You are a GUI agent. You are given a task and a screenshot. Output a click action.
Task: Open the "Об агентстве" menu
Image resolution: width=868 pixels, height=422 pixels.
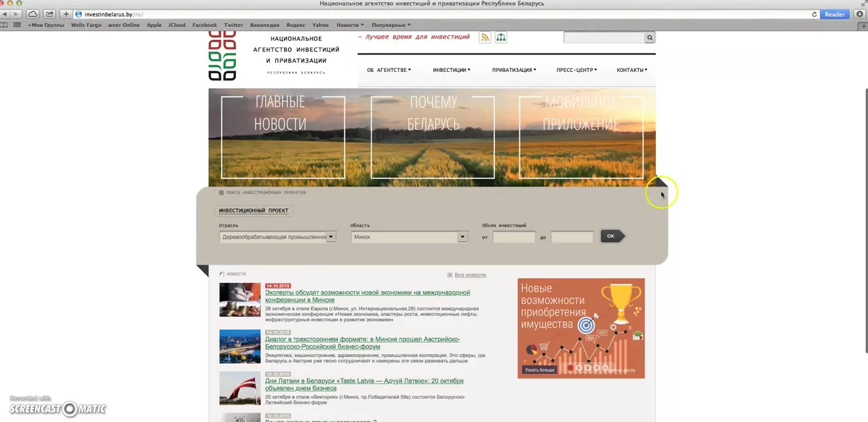click(x=389, y=70)
